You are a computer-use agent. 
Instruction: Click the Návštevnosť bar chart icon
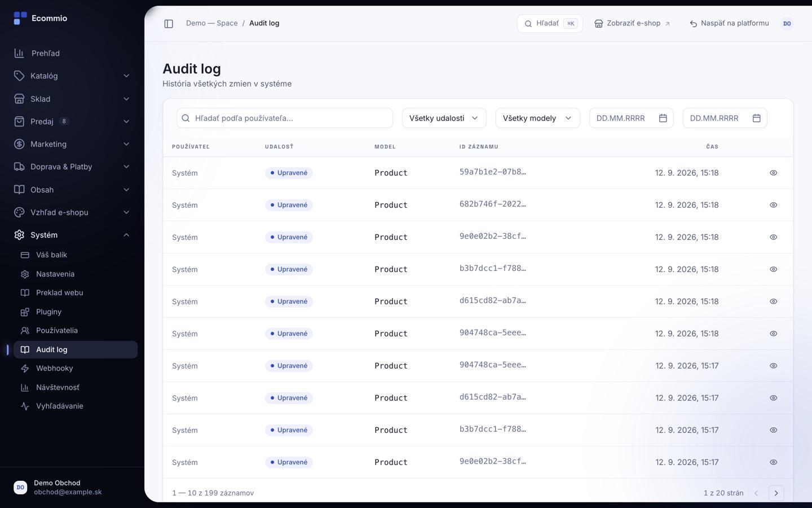(25, 387)
